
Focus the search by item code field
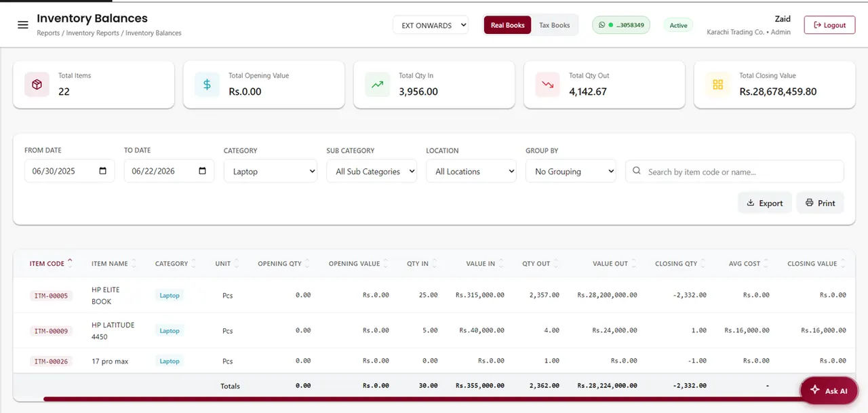[x=734, y=172]
